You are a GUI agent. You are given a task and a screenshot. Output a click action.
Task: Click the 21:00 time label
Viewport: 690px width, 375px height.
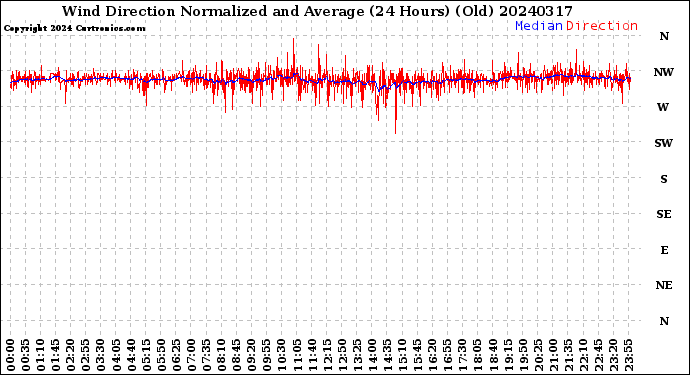[553, 355]
